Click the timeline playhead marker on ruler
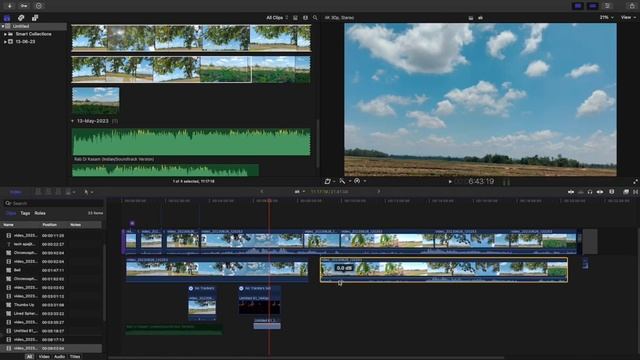640x360 pixels. pyautogui.click(x=269, y=200)
